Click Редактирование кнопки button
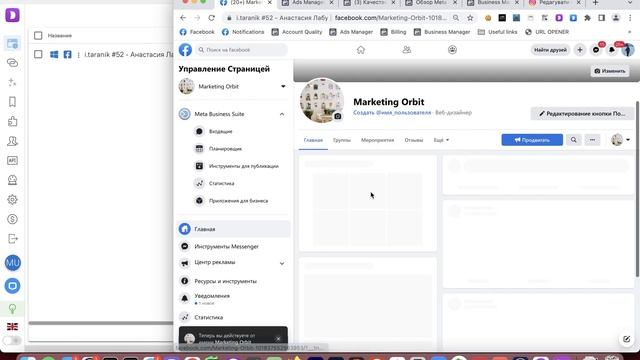The width and height of the screenshot is (640, 360). (x=582, y=113)
